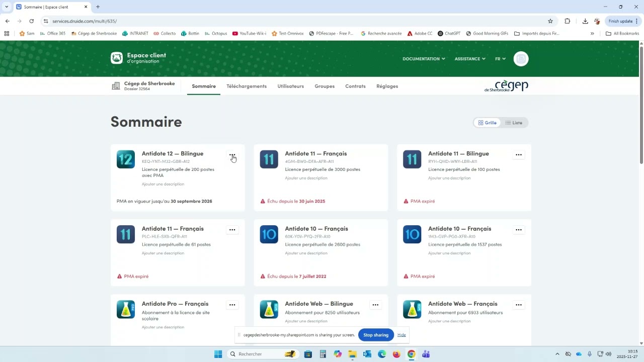
Task: Open options menu for Antidote Web — Français
Action: pos(519,305)
